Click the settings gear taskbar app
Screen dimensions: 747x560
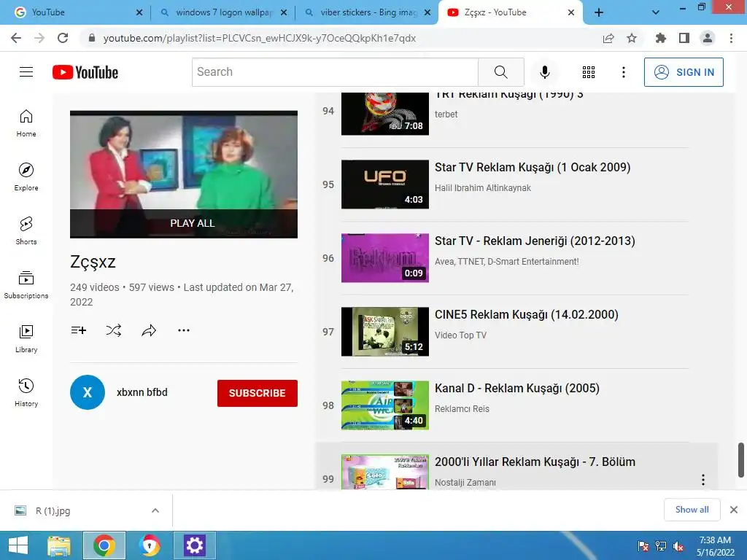click(x=194, y=545)
